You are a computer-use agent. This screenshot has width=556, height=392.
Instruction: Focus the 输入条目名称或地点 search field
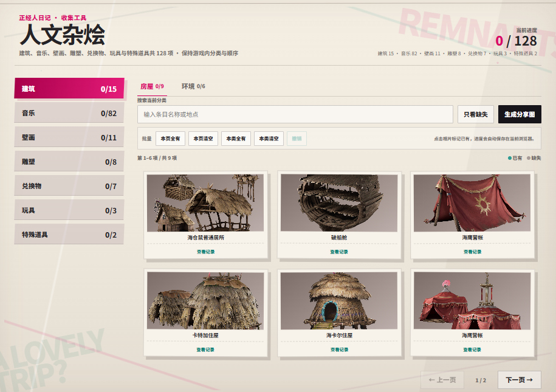click(295, 114)
